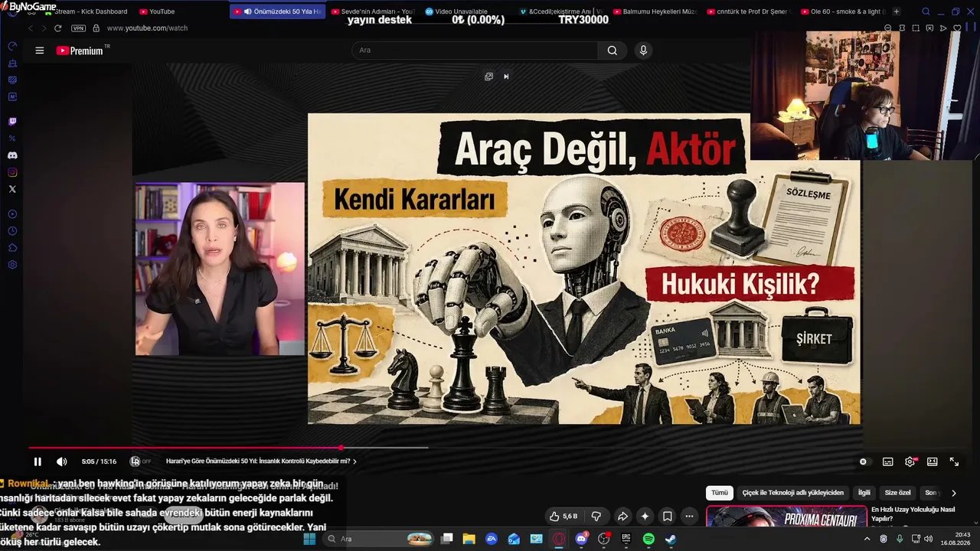Like the video with 5,6 B likes
This screenshot has width=980, height=551.
coord(564,517)
